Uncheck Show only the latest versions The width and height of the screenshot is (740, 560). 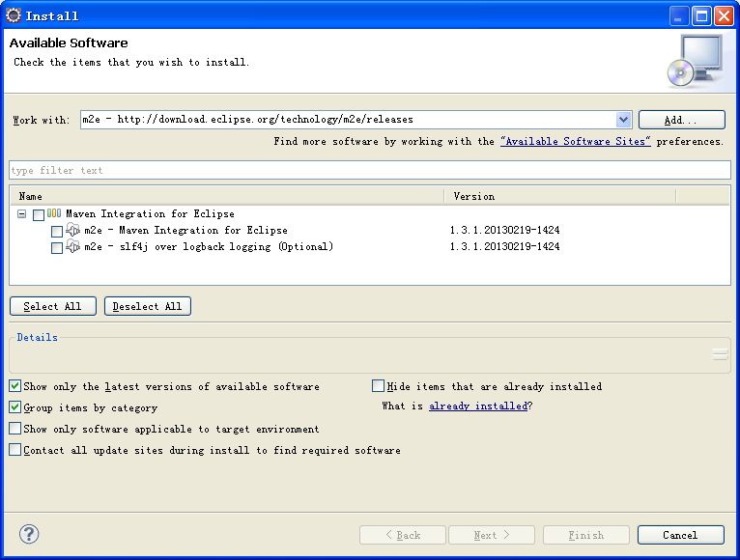pos(15,386)
